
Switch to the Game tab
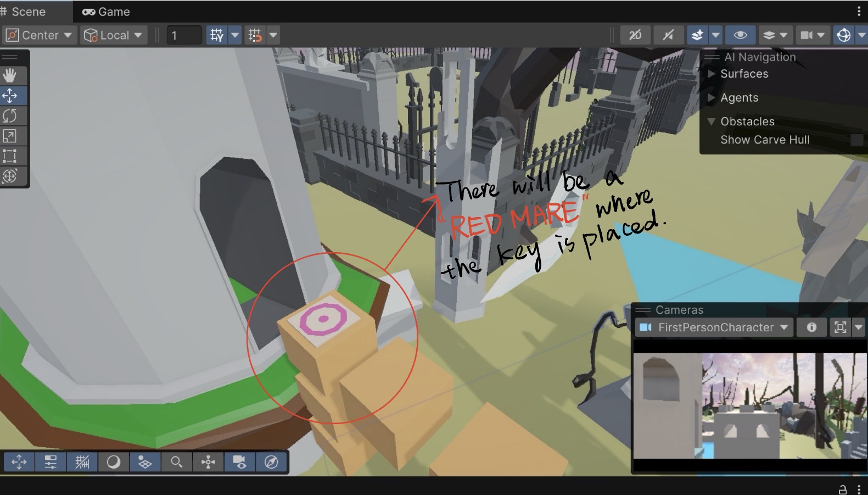coord(106,12)
